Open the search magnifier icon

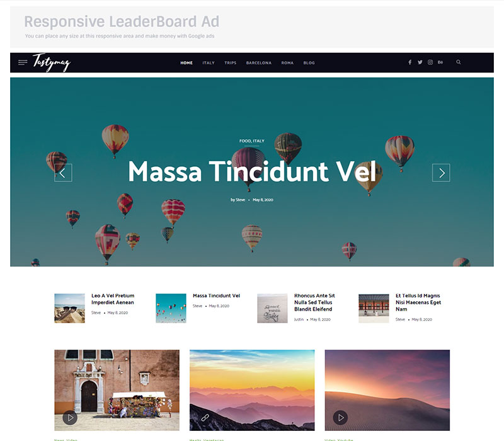click(x=459, y=62)
